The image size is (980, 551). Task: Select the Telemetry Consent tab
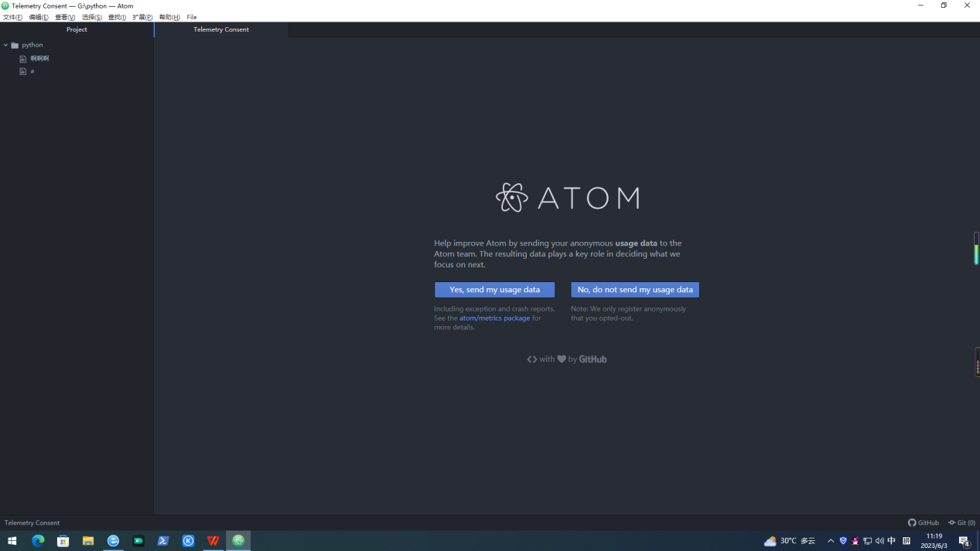coord(221,29)
